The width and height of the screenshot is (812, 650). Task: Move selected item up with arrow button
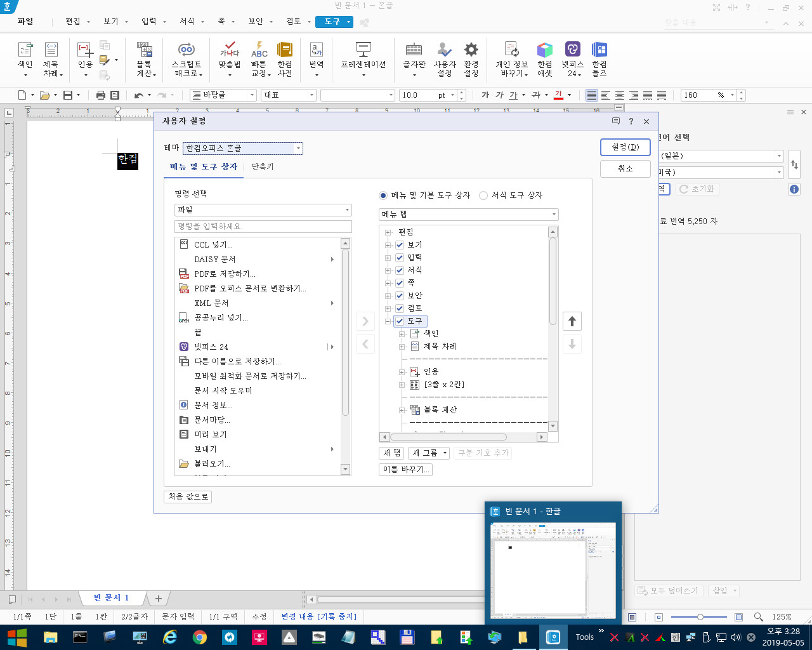[x=572, y=321]
